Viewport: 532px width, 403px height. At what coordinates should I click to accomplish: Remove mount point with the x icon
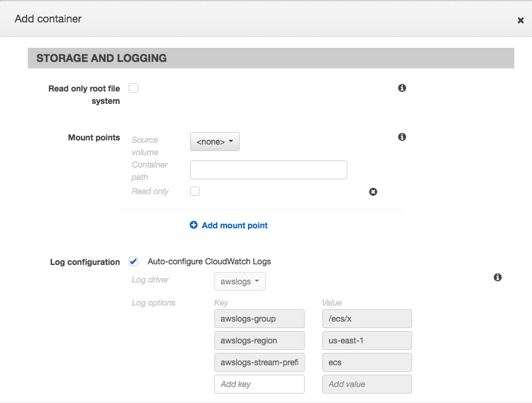pos(373,192)
